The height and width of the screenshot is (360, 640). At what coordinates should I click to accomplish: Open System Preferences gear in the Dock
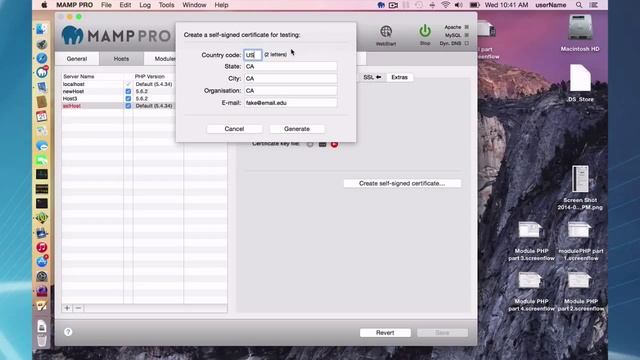(42, 276)
